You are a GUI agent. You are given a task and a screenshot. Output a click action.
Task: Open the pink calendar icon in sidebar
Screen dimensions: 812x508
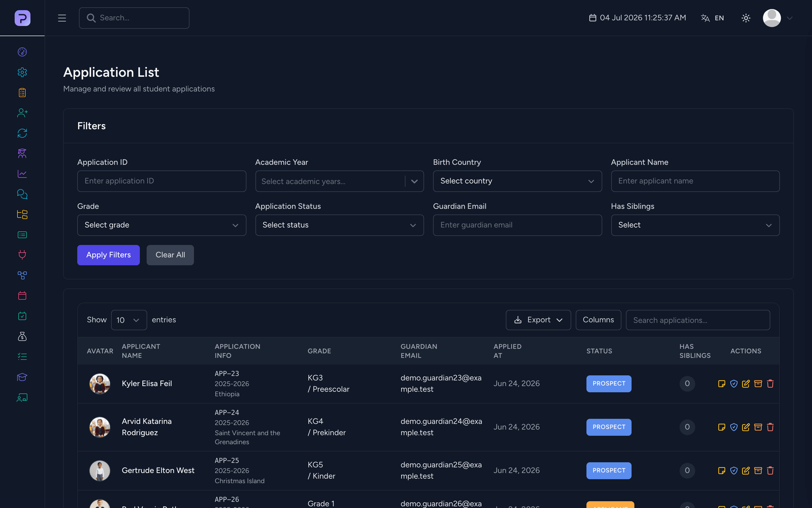(x=22, y=296)
